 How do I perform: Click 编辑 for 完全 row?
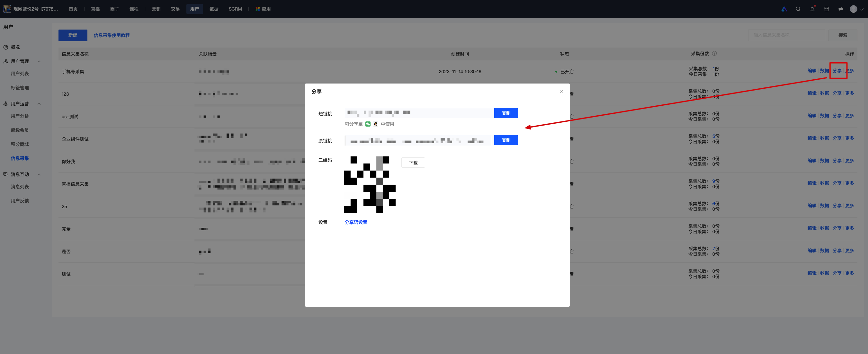(812, 228)
